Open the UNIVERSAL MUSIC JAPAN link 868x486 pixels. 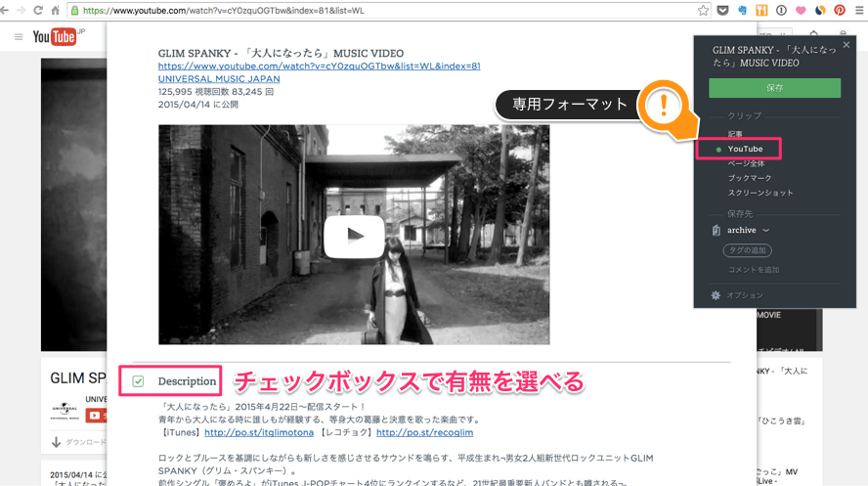click(x=219, y=78)
